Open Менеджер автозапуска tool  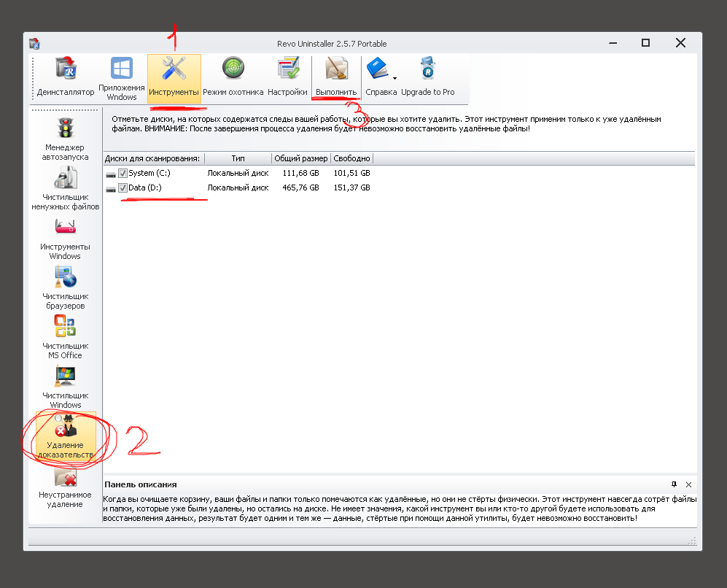[65, 139]
